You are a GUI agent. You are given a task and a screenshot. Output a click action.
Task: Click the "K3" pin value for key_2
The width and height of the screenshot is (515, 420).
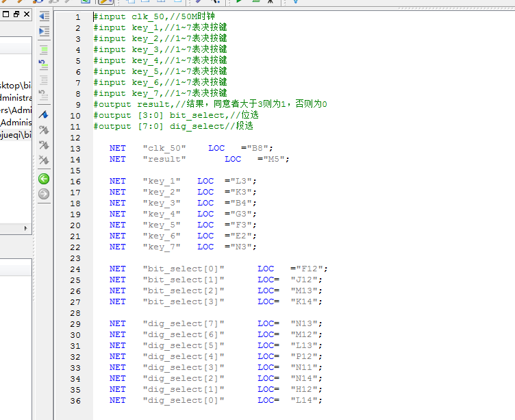coord(241,192)
